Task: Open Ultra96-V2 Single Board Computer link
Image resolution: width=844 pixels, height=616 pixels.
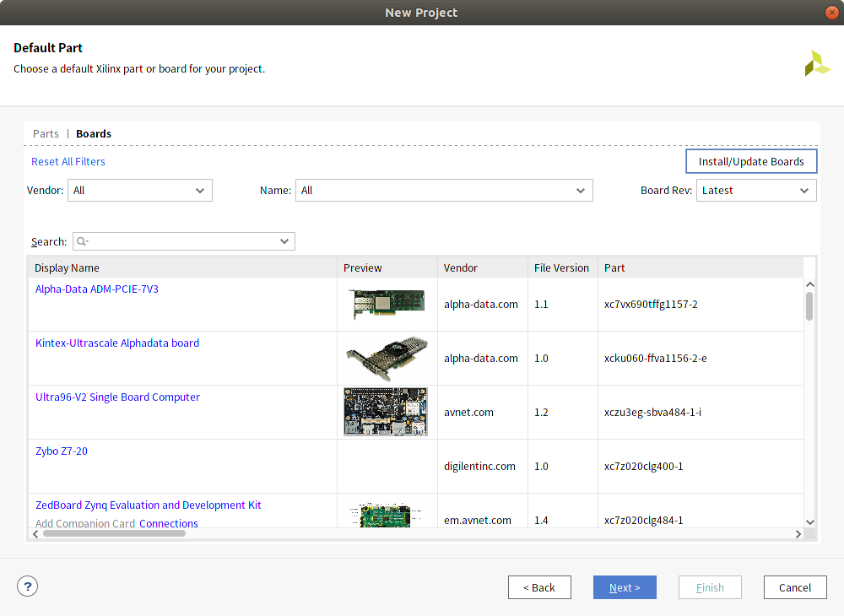Action: [x=117, y=397]
